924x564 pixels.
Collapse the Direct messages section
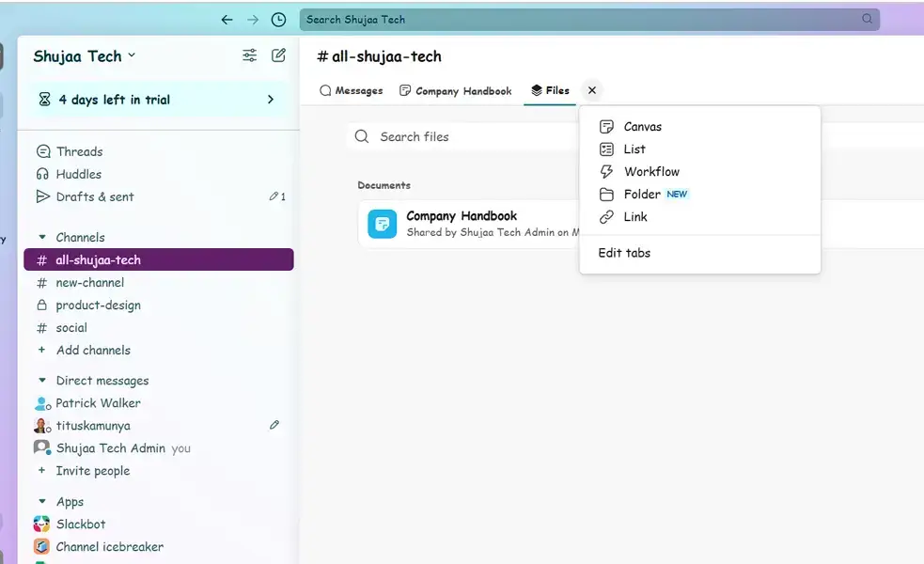(x=42, y=380)
